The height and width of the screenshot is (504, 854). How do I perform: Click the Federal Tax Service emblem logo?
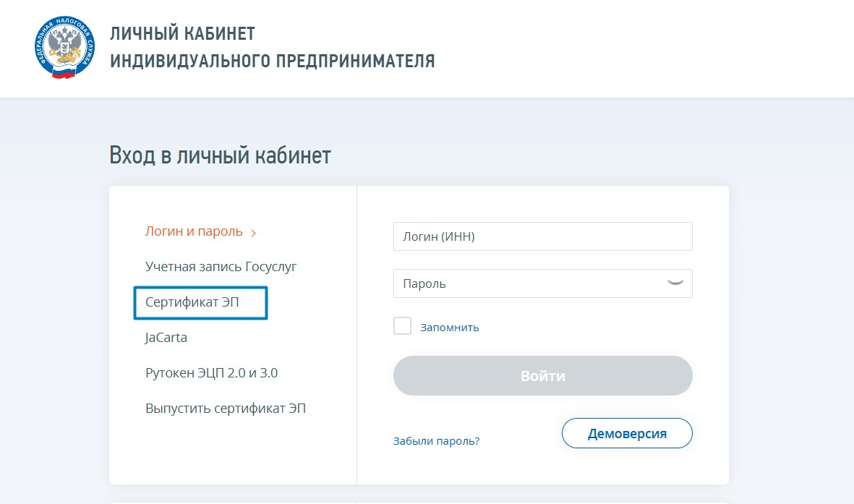(x=65, y=48)
